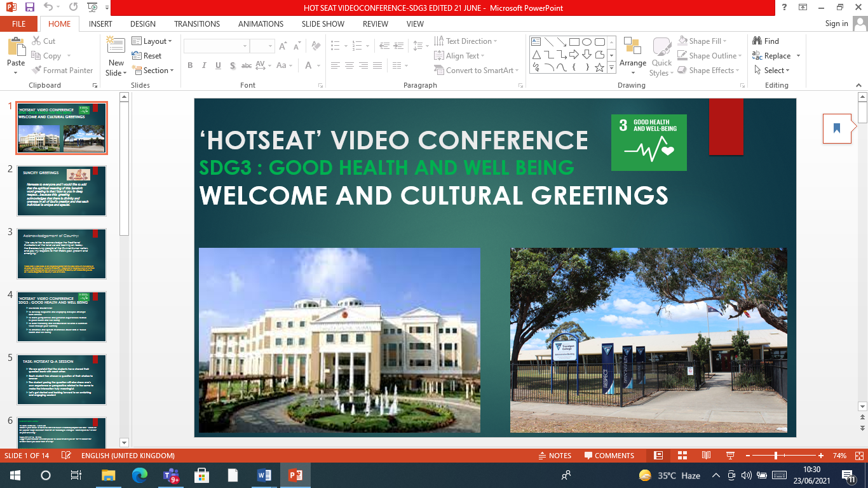Switch to Normal view
Screen dimensions: 868x488
click(658, 456)
